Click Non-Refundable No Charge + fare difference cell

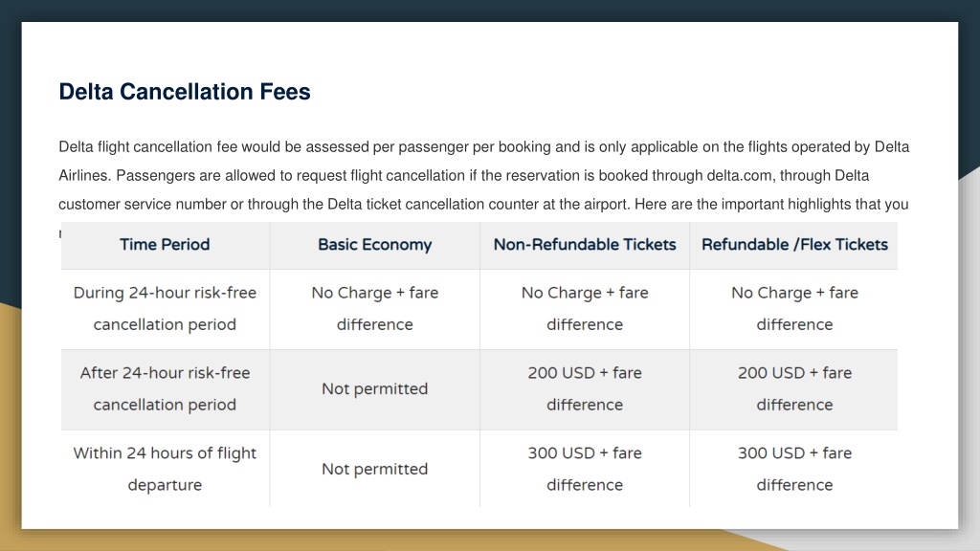[585, 309]
